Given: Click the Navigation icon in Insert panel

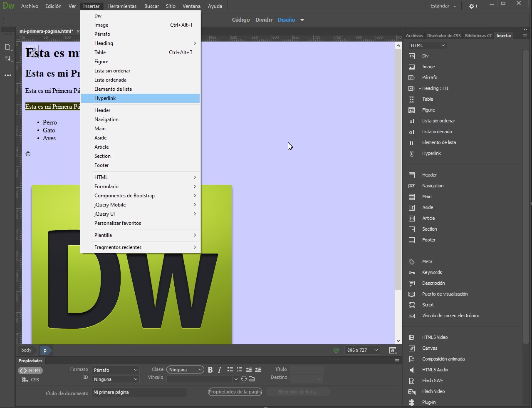Looking at the screenshot, I should pyautogui.click(x=412, y=186).
